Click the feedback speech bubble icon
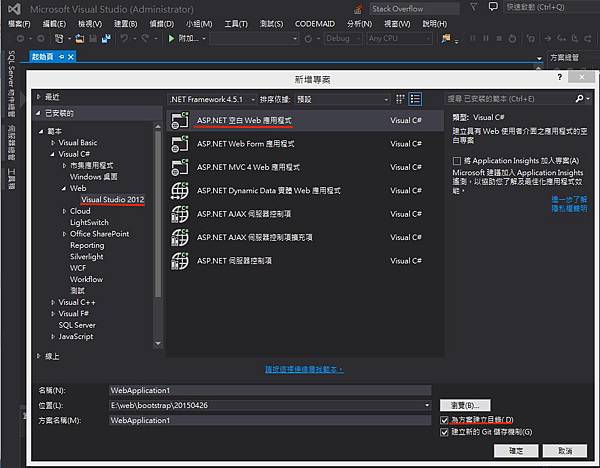 click(x=493, y=7)
